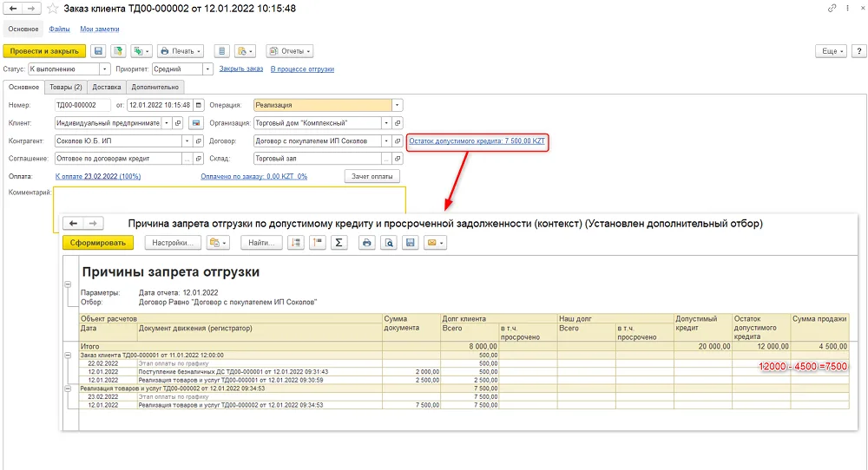The width and height of the screenshot is (868, 470).
Task: Go forward in the report window
Action: click(x=93, y=224)
